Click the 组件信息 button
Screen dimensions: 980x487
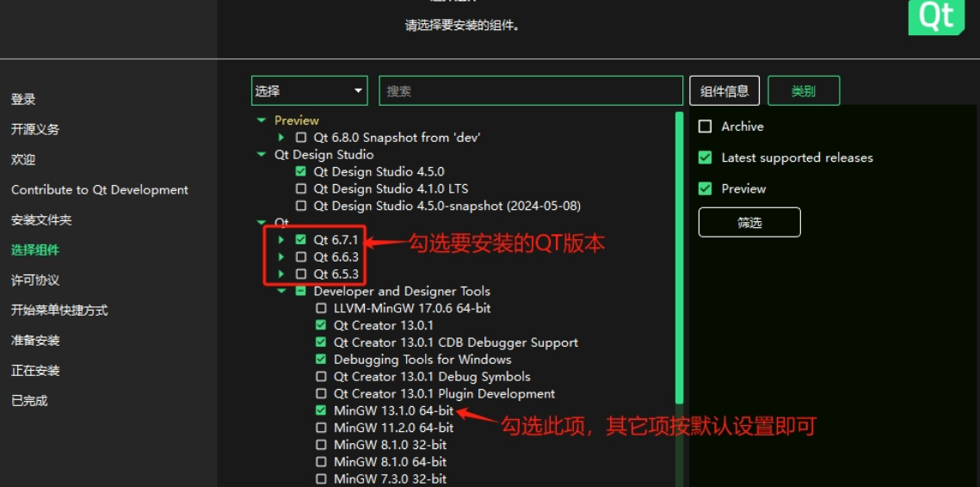pyautogui.click(x=724, y=90)
